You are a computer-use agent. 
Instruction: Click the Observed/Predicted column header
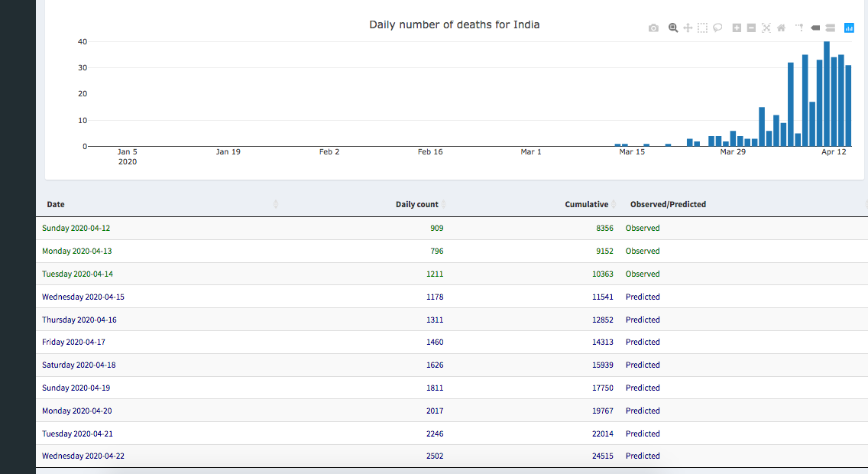[668, 204]
